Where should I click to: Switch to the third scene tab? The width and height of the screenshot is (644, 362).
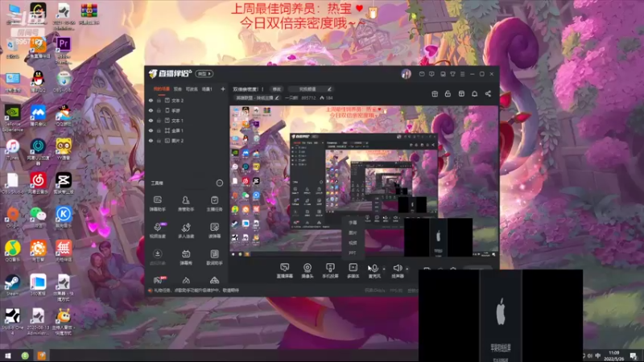coord(192,88)
